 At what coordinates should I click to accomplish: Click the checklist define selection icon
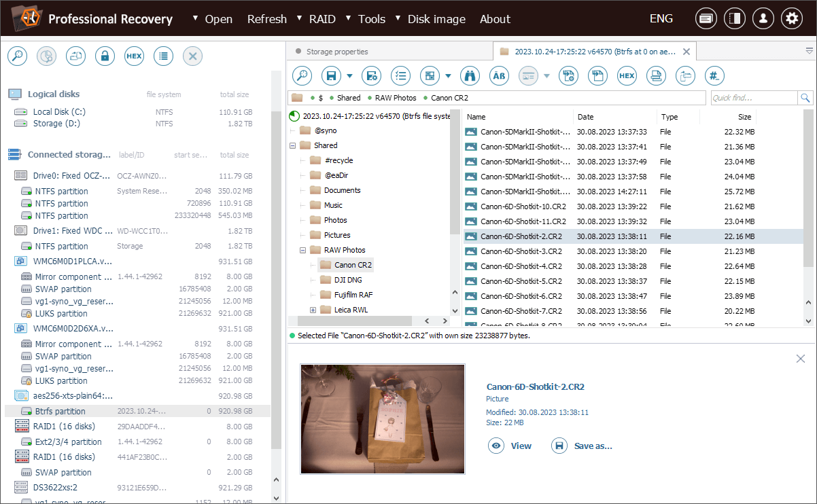400,75
